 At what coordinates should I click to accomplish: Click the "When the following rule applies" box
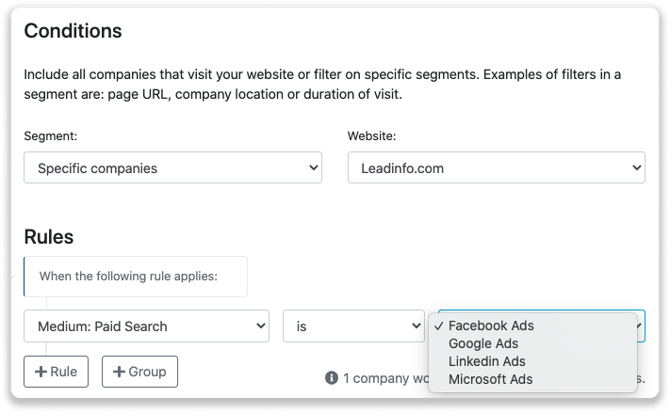tap(135, 276)
